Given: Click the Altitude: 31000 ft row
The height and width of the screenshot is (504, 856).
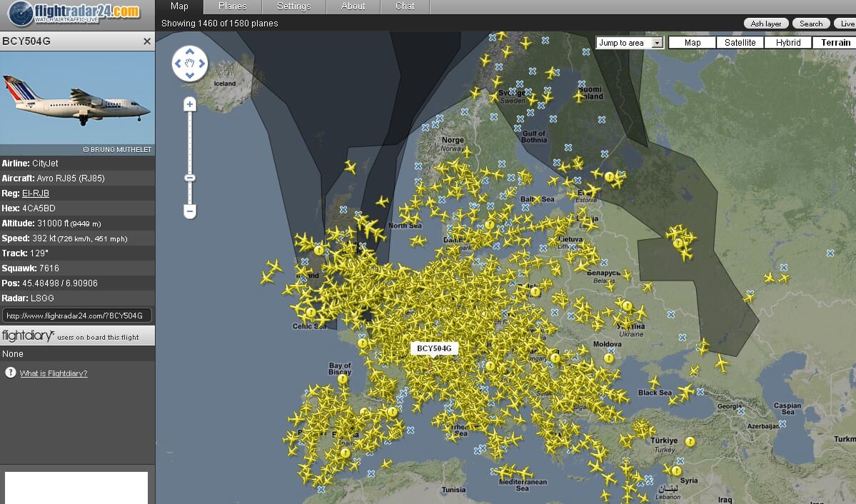Looking at the screenshot, I should [x=78, y=223].
